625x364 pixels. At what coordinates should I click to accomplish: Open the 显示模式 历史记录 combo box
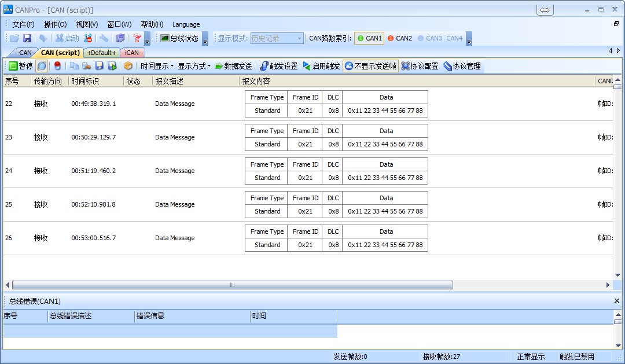click(x=277, y=38)
